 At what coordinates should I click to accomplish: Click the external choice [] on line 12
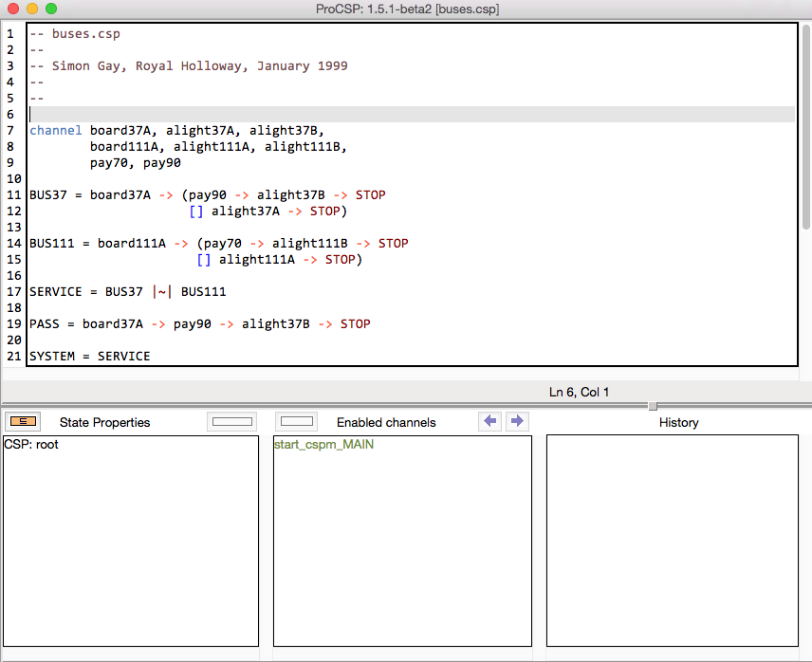[196, 211]
